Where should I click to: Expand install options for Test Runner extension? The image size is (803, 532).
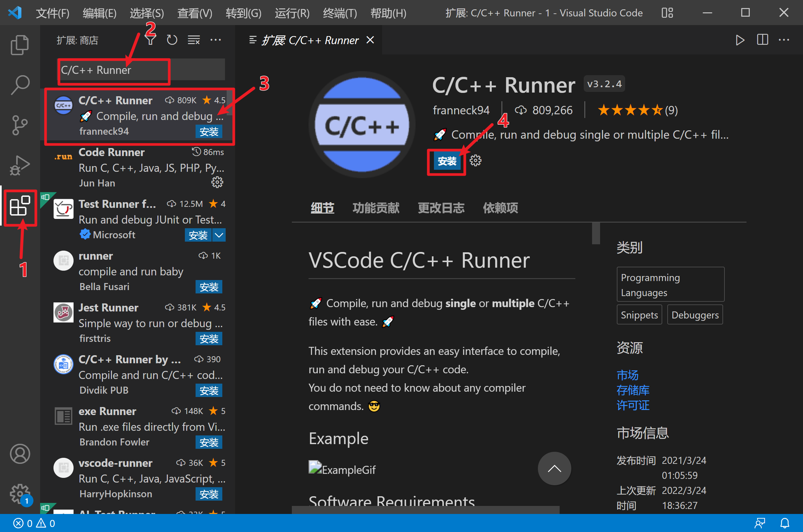(x=219, y=235)
